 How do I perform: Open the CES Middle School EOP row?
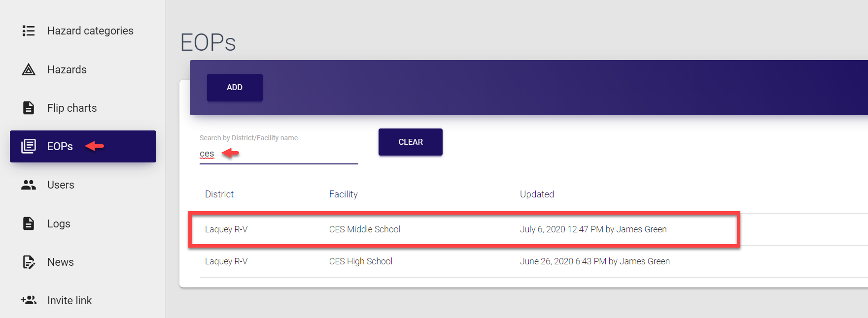[x=365, y=229]
